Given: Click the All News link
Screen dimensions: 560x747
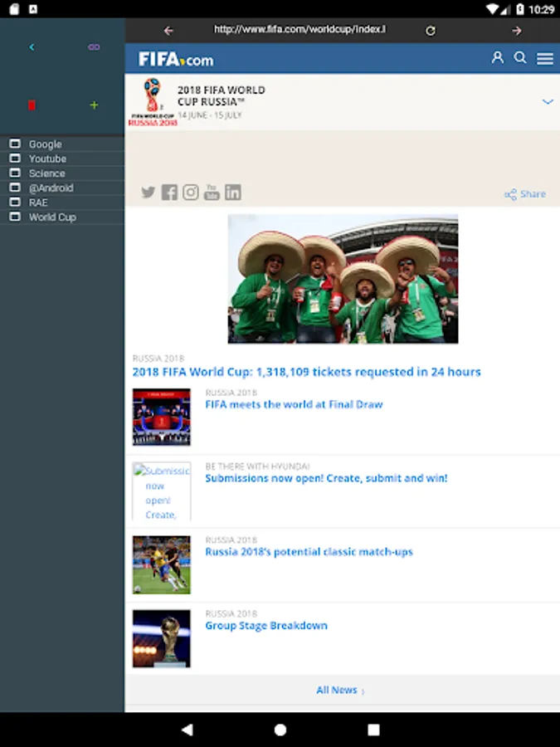Looking at the screenshot, I should click(340, 690).
